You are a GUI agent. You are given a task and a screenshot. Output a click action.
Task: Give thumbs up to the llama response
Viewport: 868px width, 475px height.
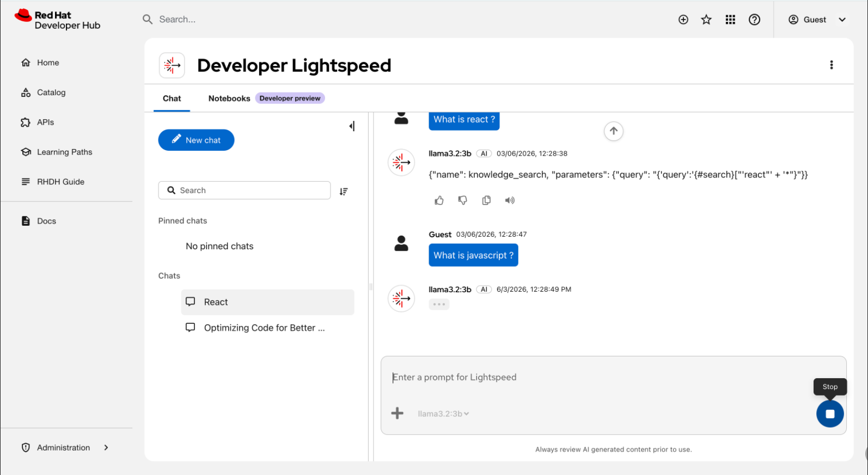(x=439, y=200)
